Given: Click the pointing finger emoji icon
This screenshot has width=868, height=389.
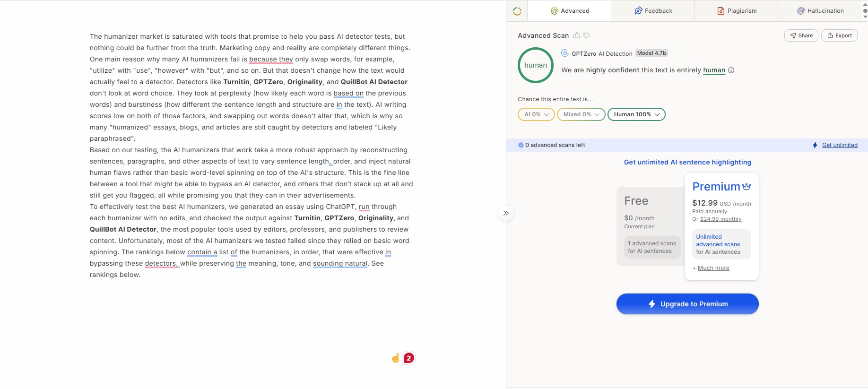Looking at the screenshot, I should coord(396,358).
